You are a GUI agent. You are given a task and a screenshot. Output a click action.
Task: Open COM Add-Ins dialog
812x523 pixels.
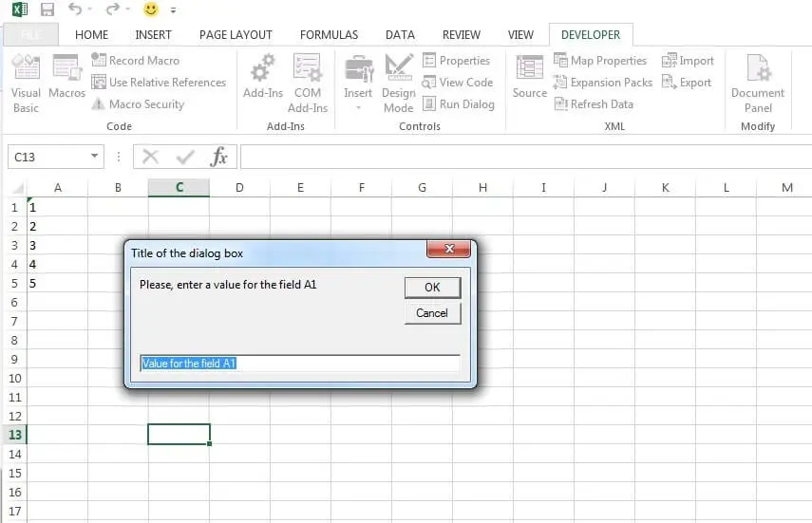pyautogui.click(x=308, y=83)
